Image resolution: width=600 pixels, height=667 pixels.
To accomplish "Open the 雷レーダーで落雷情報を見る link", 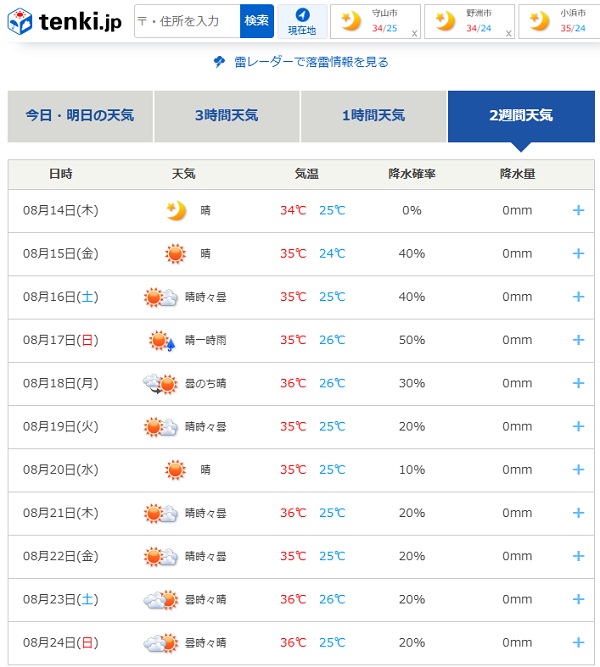I will pos(311,62).
